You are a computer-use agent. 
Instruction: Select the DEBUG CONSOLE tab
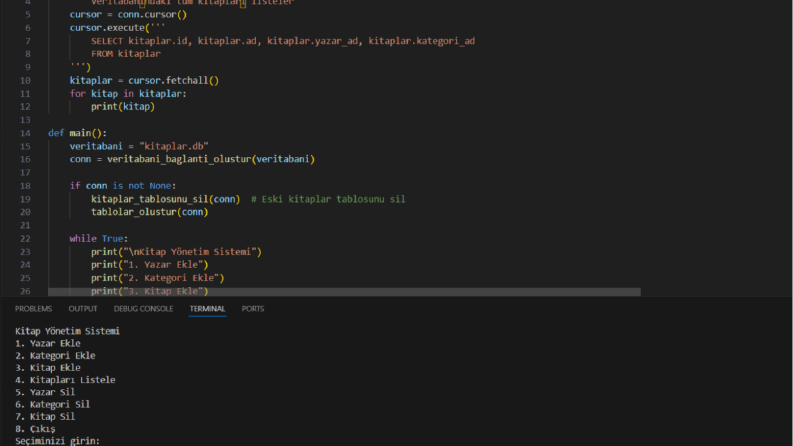pyautogui.click(x=143, y=308)
